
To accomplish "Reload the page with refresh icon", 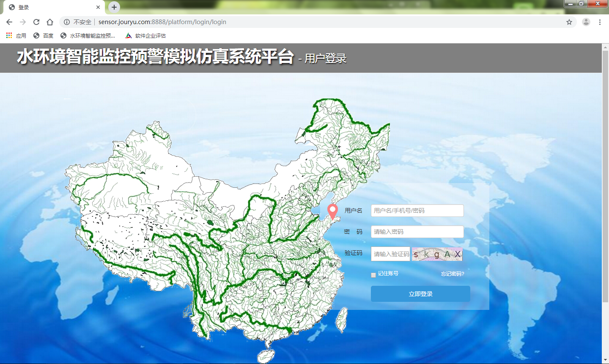I will (36, 22).
